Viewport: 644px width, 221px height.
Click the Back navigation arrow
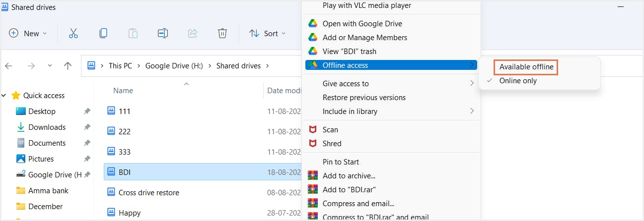pyautogui.click(x=9, y=66)
